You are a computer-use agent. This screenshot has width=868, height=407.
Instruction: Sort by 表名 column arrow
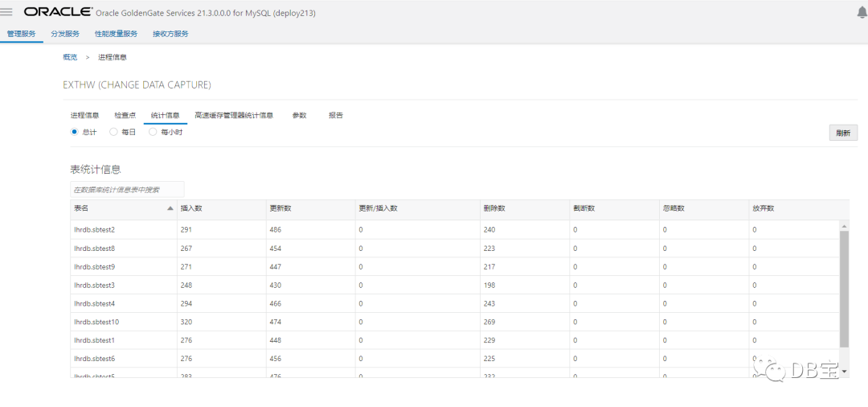(x=170, y=209)
